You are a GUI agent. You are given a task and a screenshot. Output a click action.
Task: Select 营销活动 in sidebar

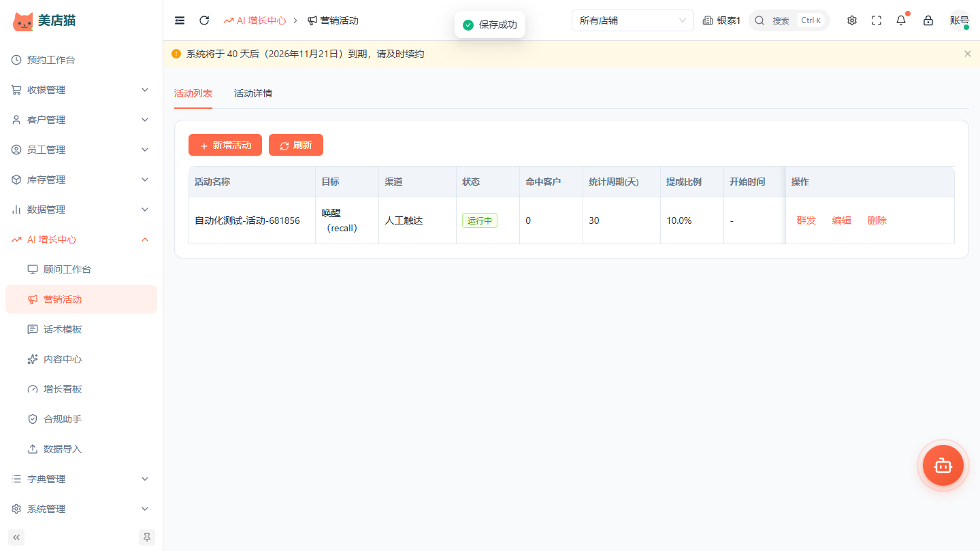tap(81, 299)
